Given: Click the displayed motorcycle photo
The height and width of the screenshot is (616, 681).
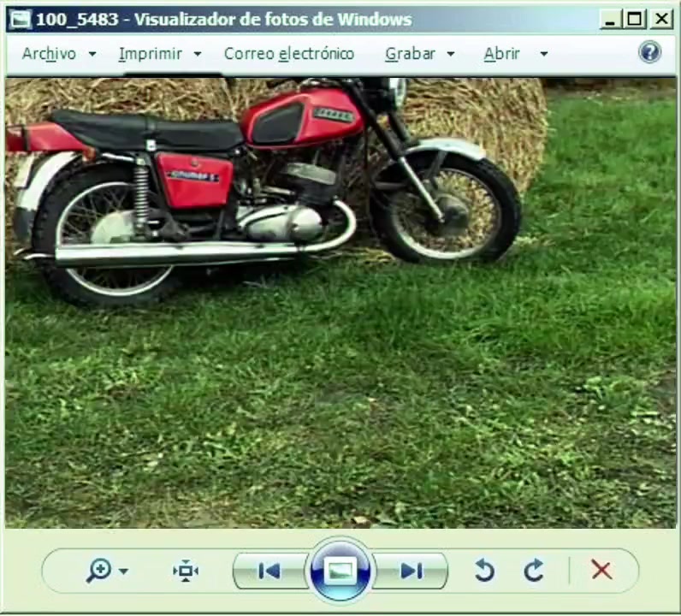Looking at the screenshot, I should 340,303.
